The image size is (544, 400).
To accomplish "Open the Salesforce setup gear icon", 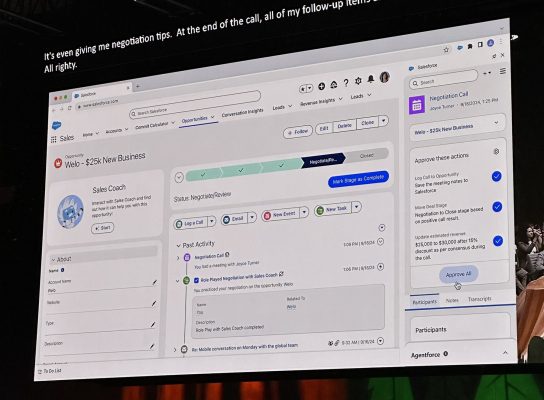I will (x=358, y=81).
